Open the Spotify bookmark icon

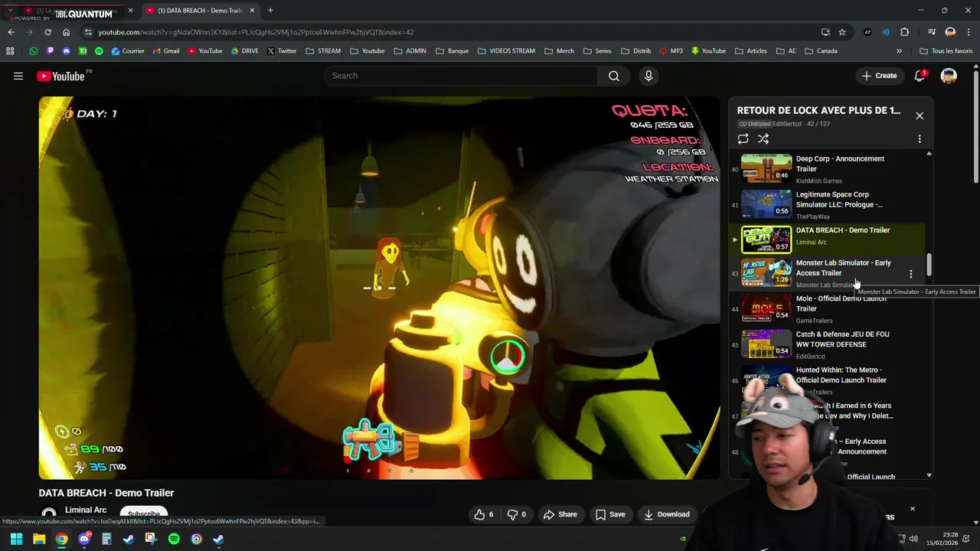pyautogui.click(x=99, y=51)
